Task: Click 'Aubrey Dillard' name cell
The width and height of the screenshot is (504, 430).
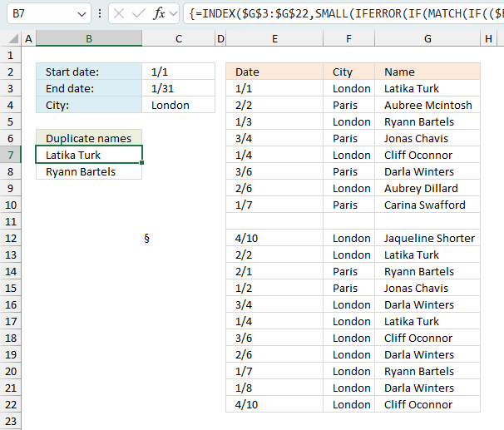Action: pyautogui.click(x=427, y=188)
